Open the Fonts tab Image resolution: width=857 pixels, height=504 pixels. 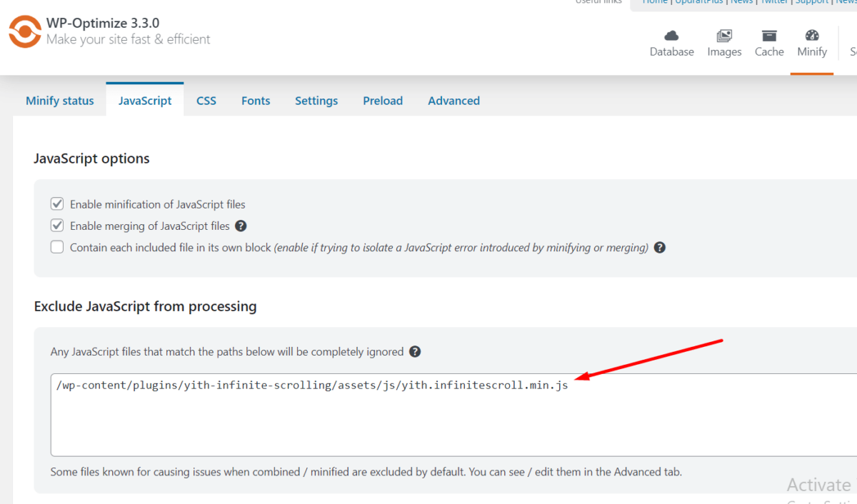coord(256,100)
